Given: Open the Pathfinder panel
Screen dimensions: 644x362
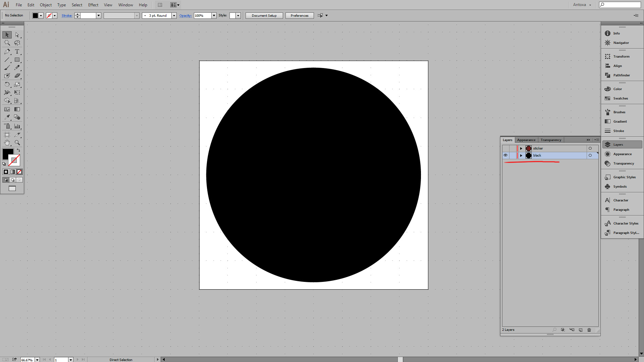Looking at the screenshot, I should point(621,75).
